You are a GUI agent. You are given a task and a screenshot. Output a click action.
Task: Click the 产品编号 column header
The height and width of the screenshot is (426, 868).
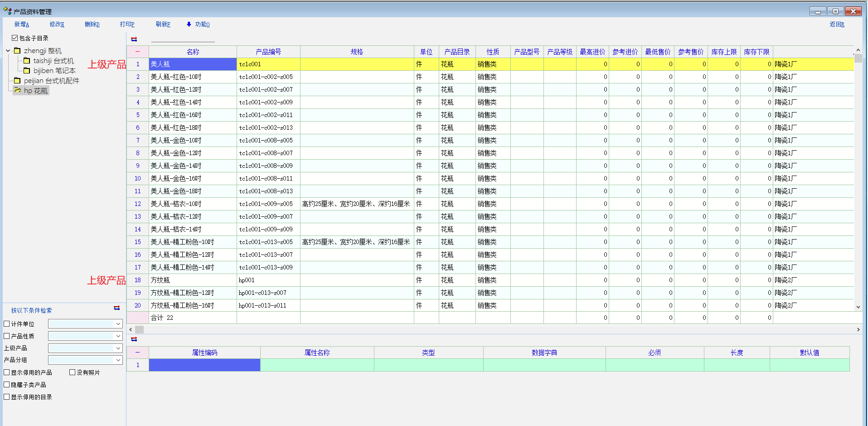[x=268, y=52]
